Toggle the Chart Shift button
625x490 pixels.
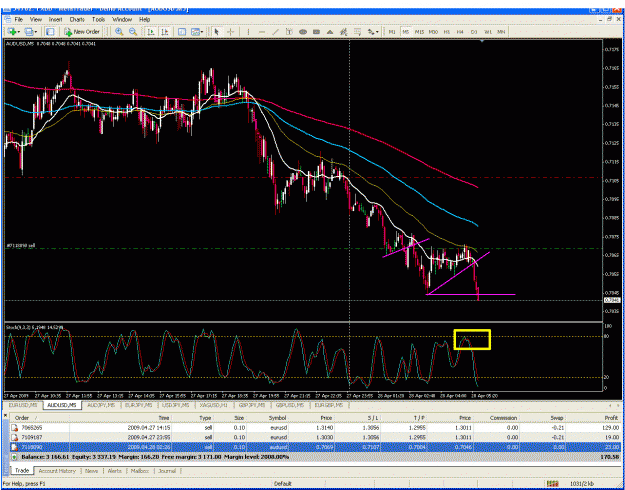point(165,31)
